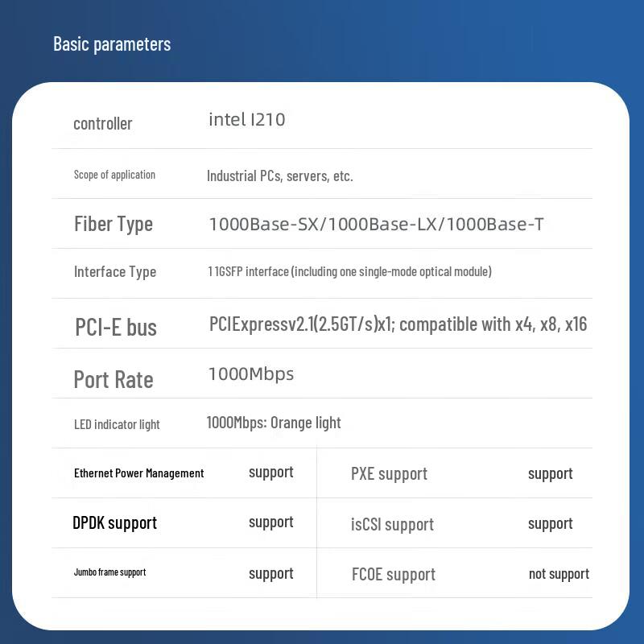Click the 'intel I210' controller value

pyautogui.click(x=247, y=119)
